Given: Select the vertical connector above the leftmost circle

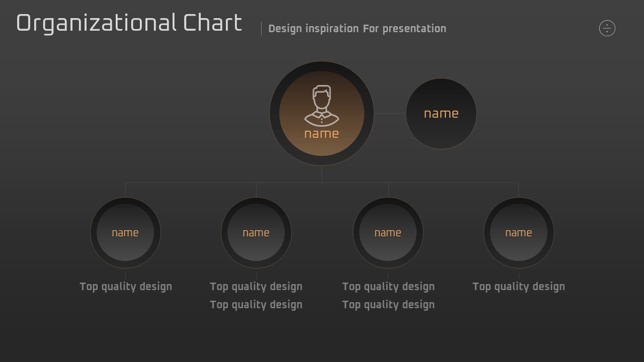Looking at the screenshot, I should [x=125, y=190].
